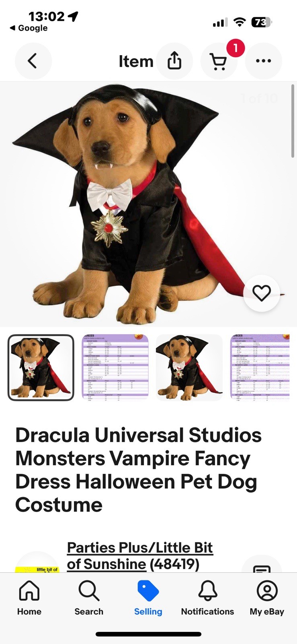Select the fourth size chart thumbnail
Viewport: 297px width, 644px height.
(x=260, y=367)
